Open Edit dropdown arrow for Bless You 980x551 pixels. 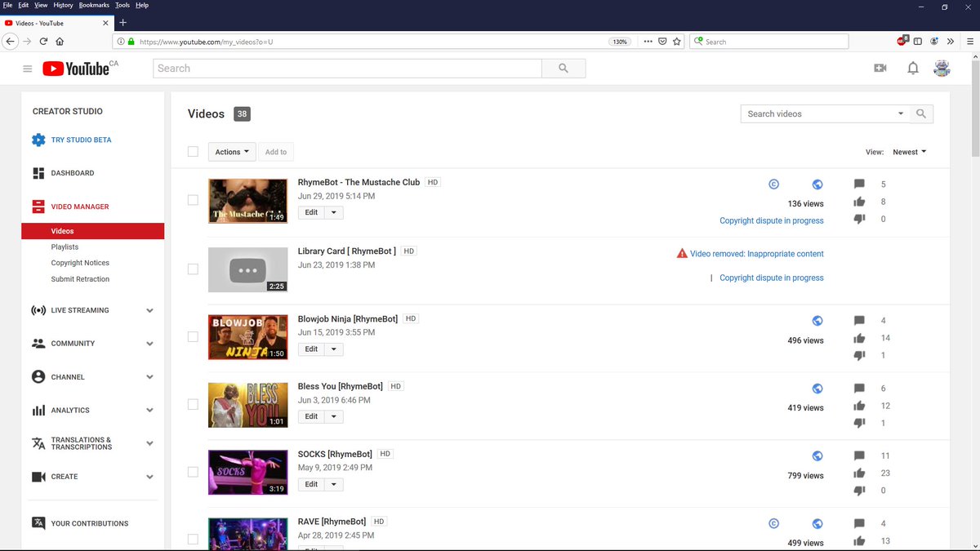(334, 417)
